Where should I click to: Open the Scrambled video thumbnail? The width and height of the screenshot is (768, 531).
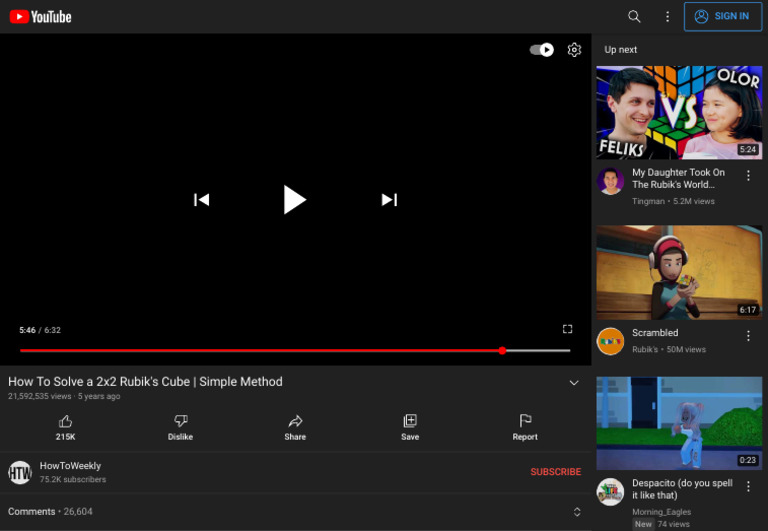coord(679,272)
